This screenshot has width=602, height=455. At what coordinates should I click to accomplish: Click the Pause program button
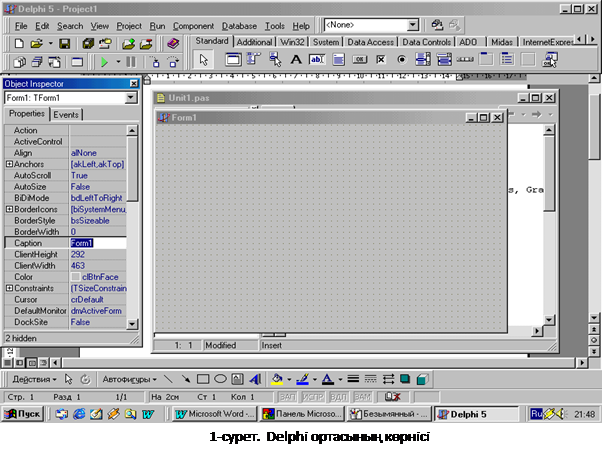131,62
